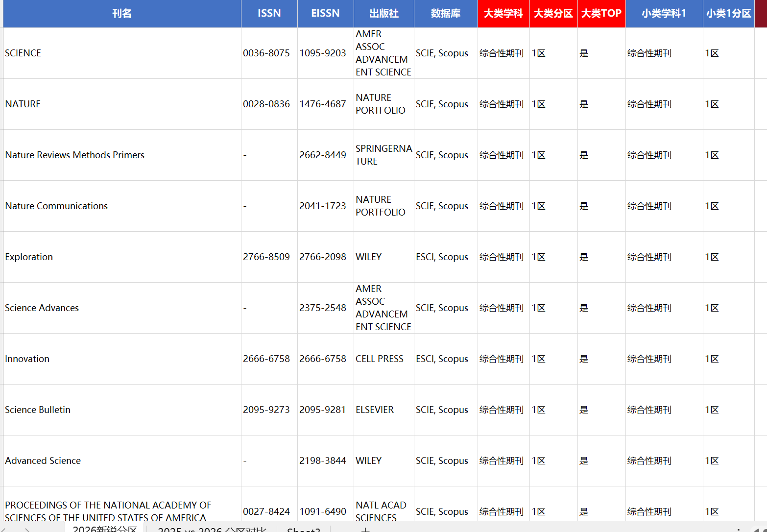Select EISSN value 1476-4687
Image resolution: width=767 pixels, height=532 pixels.
pos(326,104)
